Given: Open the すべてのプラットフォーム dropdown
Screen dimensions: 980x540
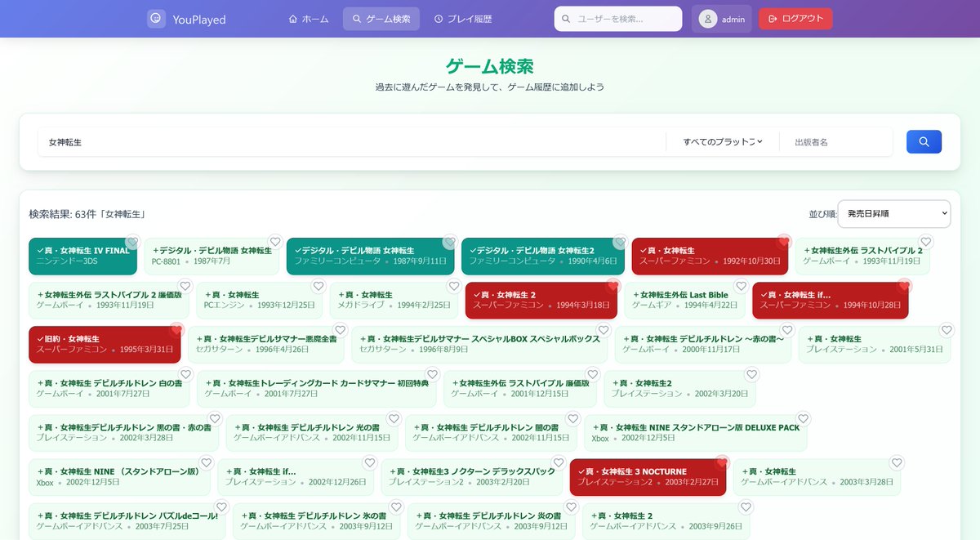Looking at the screenshot, I should coord(723,142).
